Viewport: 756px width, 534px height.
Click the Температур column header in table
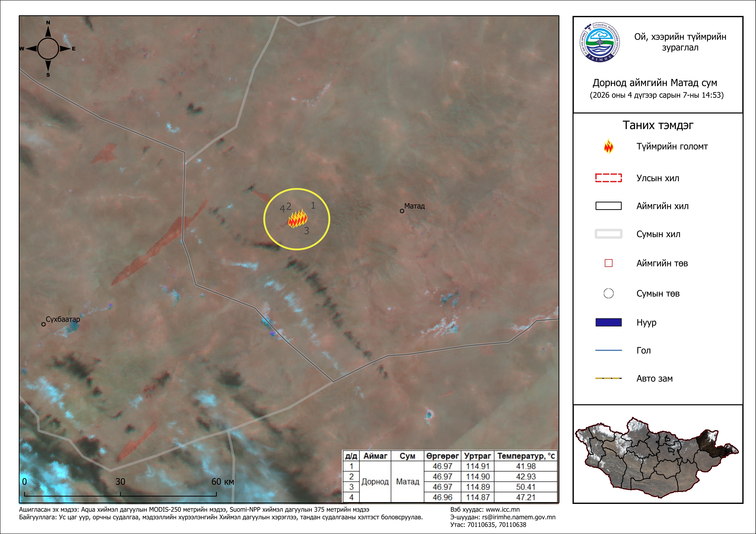coord(526,456)
